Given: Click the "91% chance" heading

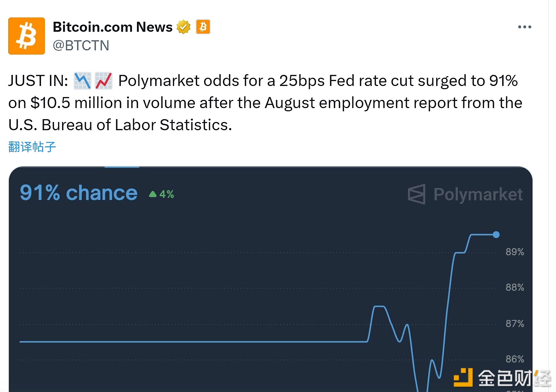Looking at the screenshot, I should pos(78,193).
